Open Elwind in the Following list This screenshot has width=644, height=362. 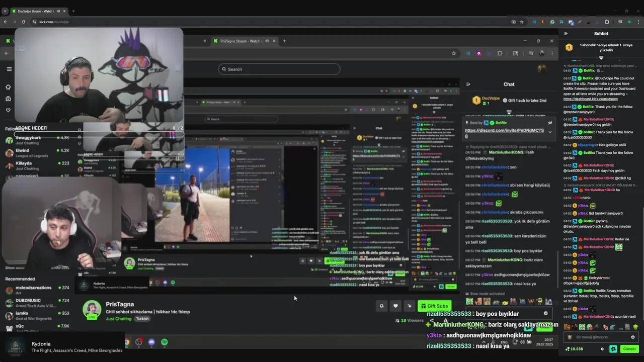tap(38, 153)
